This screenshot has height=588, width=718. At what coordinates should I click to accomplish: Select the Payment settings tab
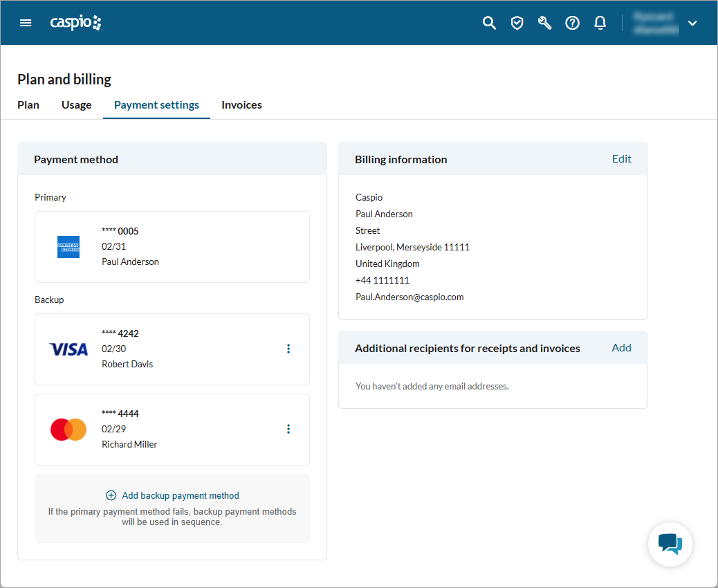coord(156,104)
